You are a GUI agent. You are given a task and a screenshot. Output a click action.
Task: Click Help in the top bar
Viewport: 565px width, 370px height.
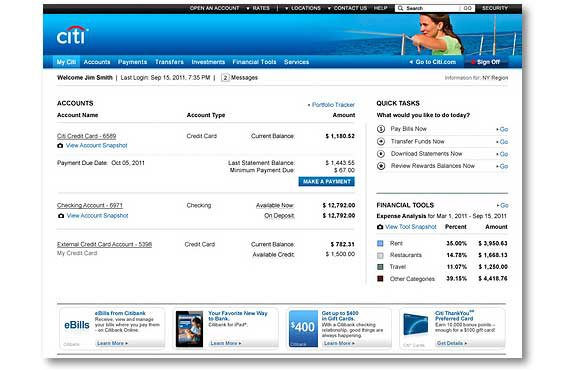[381, 8]
